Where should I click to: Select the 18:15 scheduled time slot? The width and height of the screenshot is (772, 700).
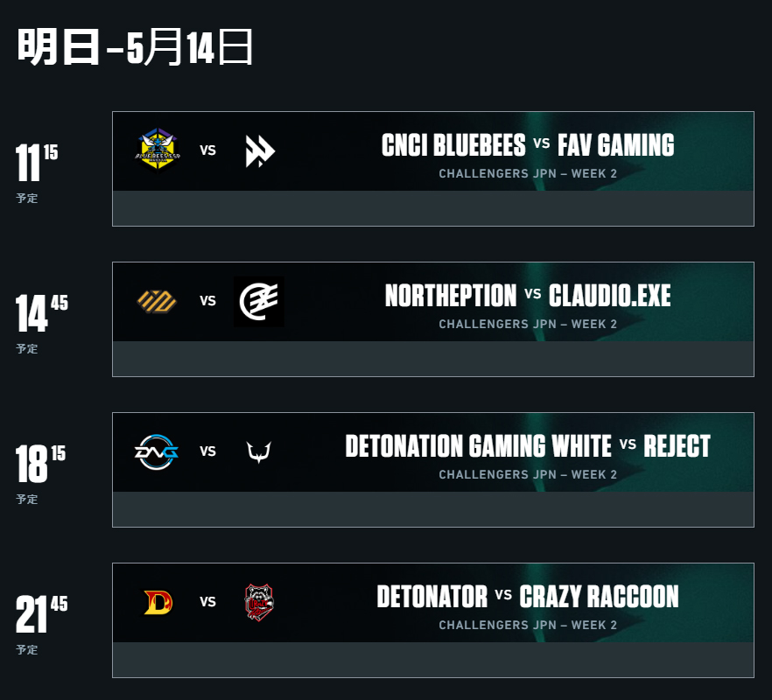click(40, 474)
